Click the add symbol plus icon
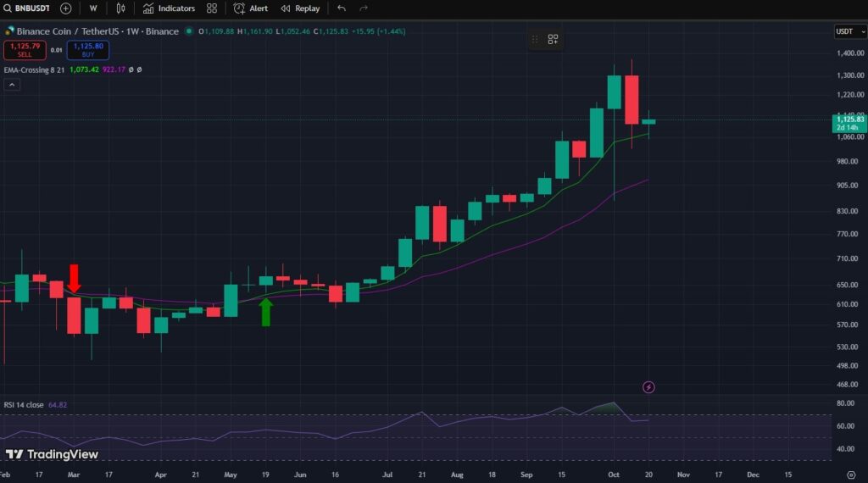Screen dimensions: 868x483 [x=66, y=8]
